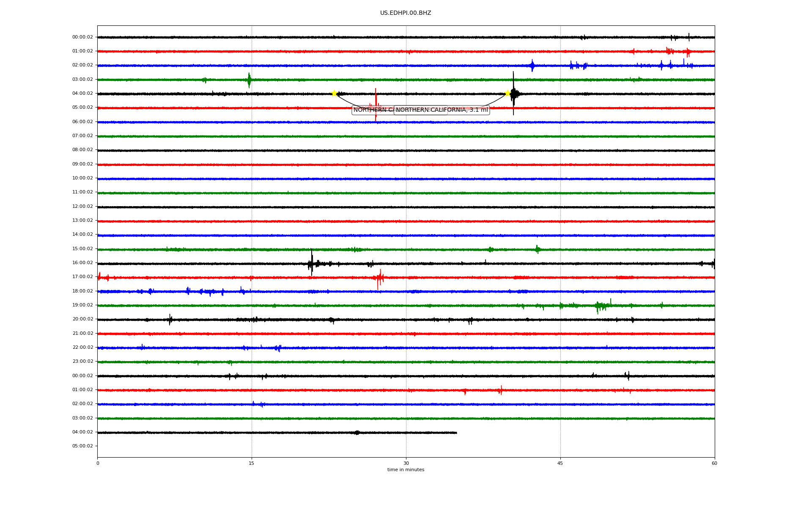Click the partially hidden left NORTHERN CALIFORNIA label
Image resolution: width=812 pixels, height=508 pixels.
[x=373, y=110]
